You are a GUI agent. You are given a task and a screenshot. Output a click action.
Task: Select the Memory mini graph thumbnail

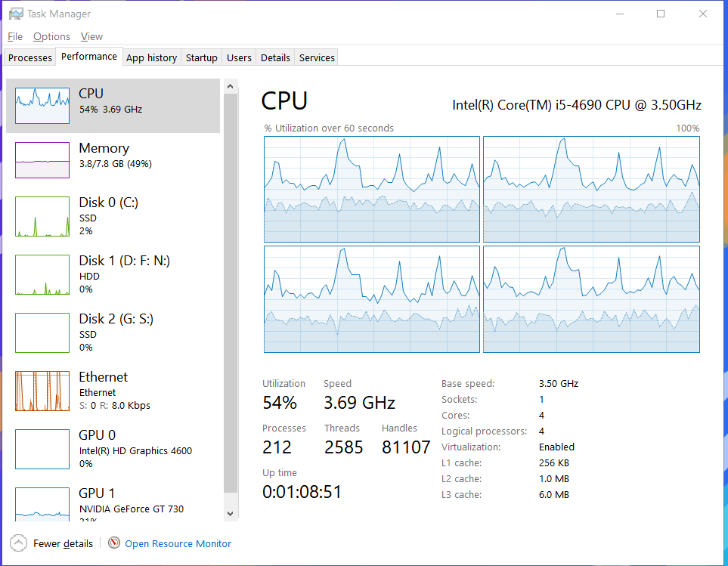pos(42,160)
